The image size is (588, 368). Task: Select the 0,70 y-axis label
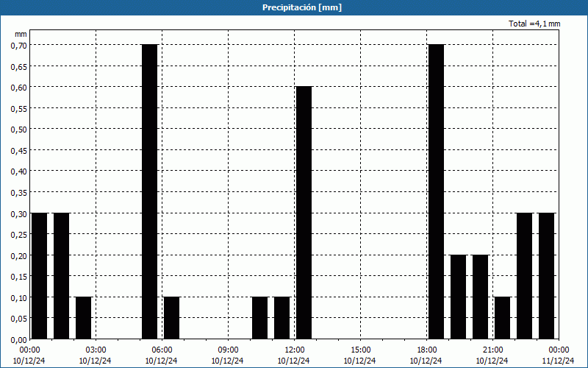19,45
